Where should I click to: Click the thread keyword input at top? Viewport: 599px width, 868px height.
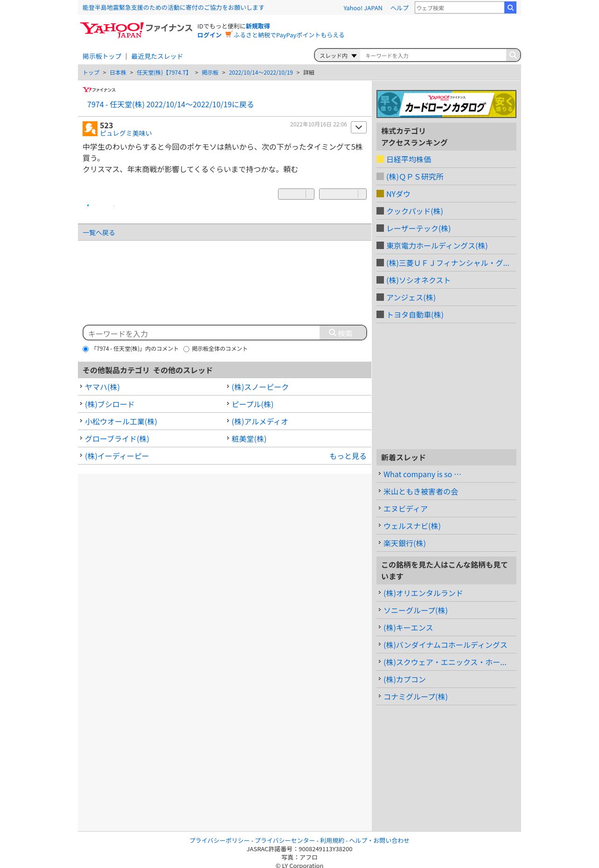(x=433, y=56)
